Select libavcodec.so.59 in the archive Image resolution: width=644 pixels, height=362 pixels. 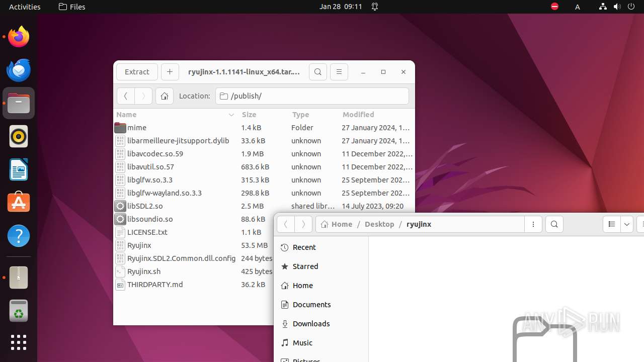264,154
